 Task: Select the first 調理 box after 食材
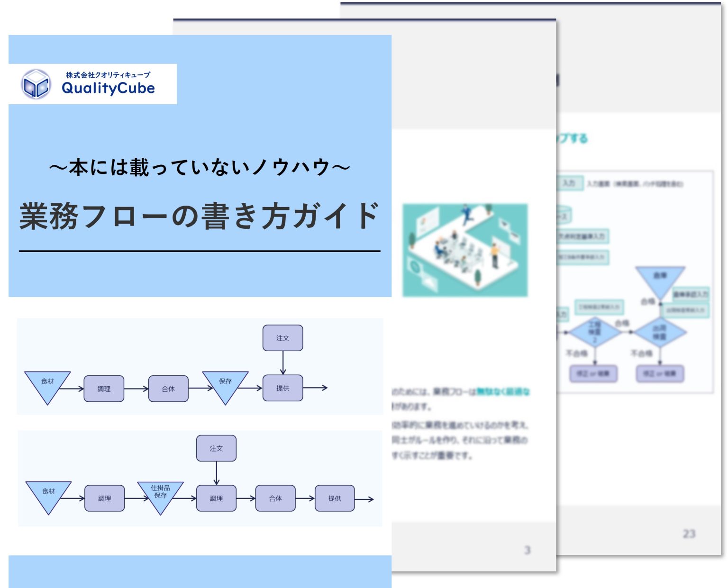click(104, 389)
